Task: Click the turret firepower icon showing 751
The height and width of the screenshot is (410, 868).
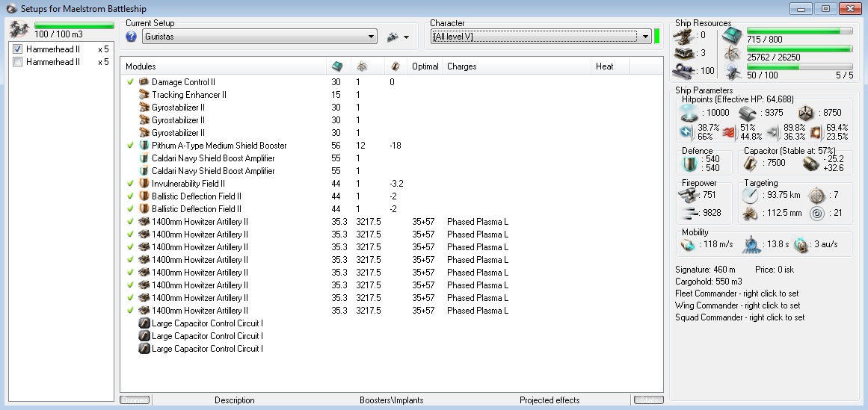Action: (x=689, y=195)
